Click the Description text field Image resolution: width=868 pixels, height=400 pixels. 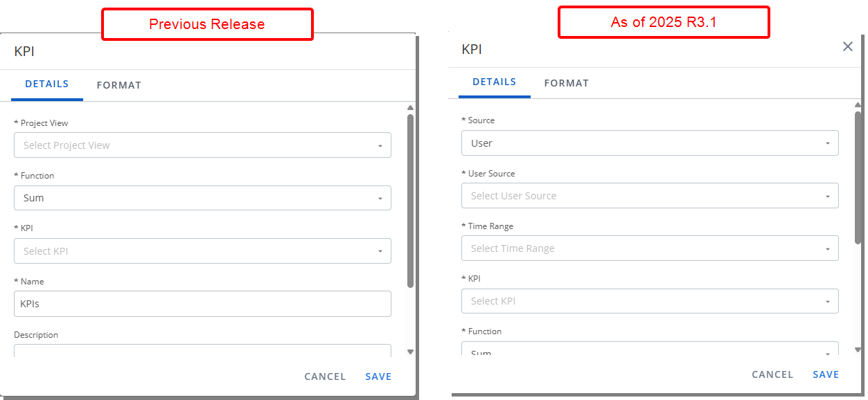[202, 352]
